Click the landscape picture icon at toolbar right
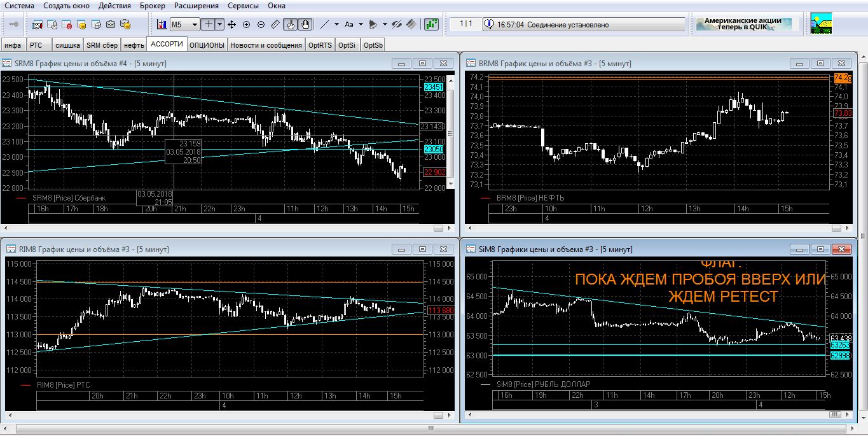868x436 pixels. coord(820,24)
